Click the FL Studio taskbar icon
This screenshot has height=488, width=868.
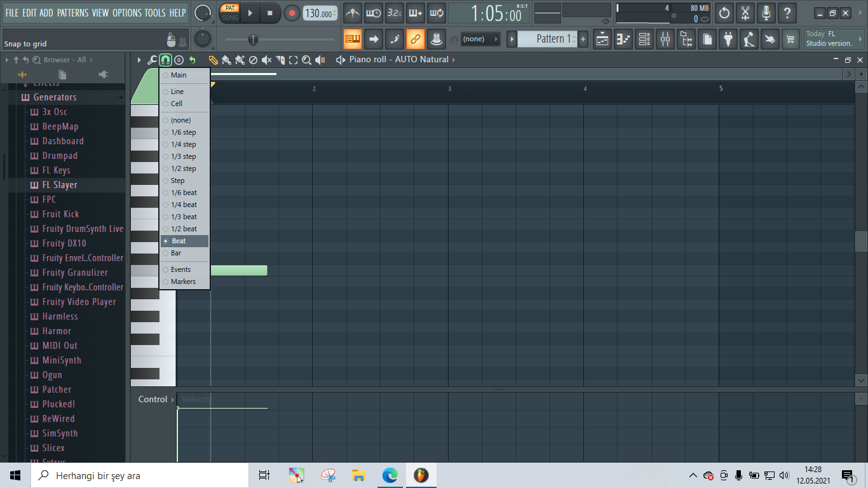click(x=421, y=475)
